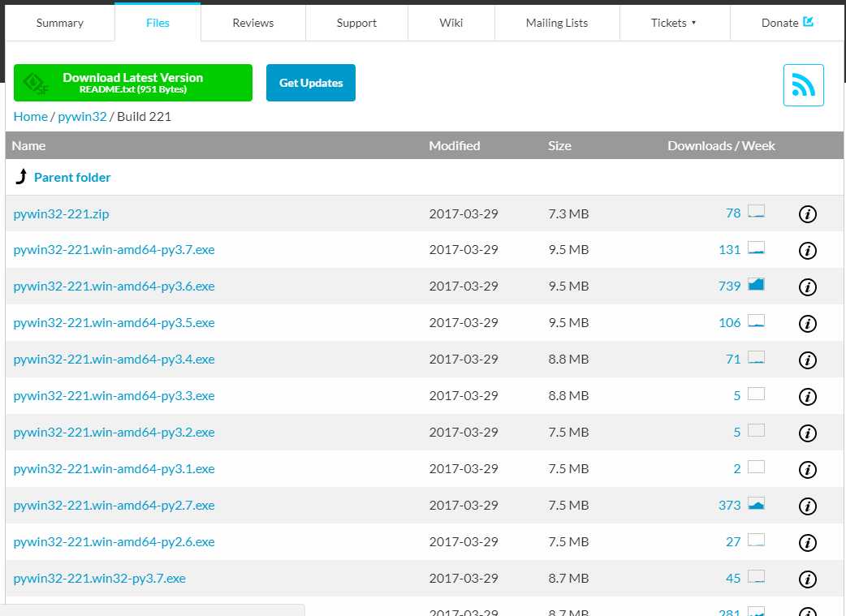This screenshot has width=846, height=616.
Task: Go to Home breadcrumb link
Action: (x=31, y=117)
